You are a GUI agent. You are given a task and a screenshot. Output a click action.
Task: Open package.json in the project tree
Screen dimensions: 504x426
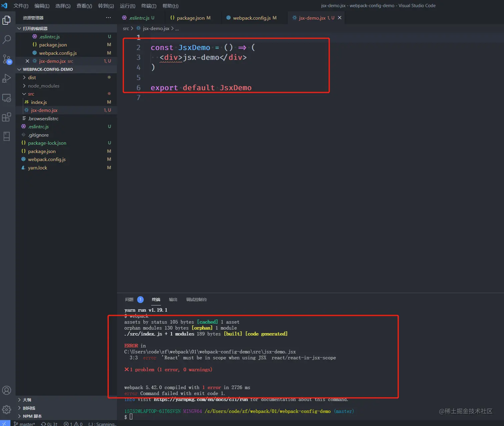coord(66,151)
